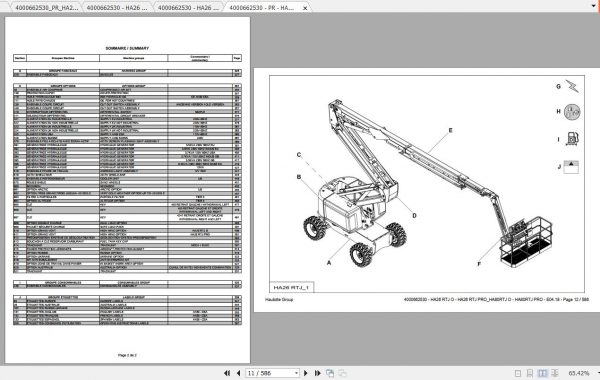Jump to the last page
The image size is (600, 380).
point(318,373)
